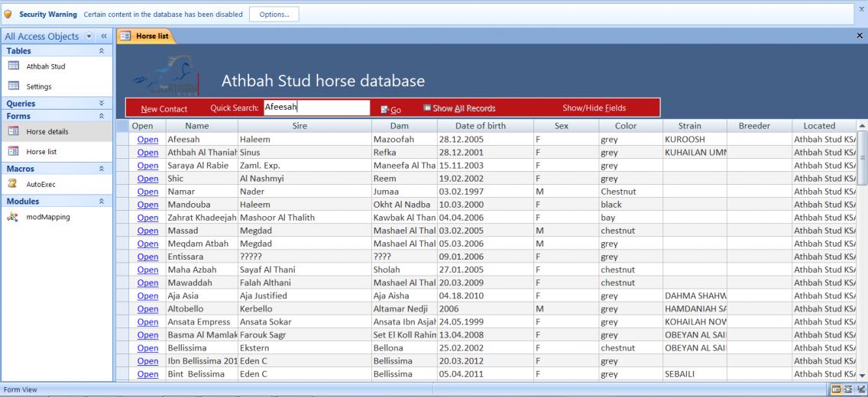Image resolution: width=868 pixels, height=397 pixels.
Task: Select the Horse list form icon in navigation pane
Action: coord(12,152)
